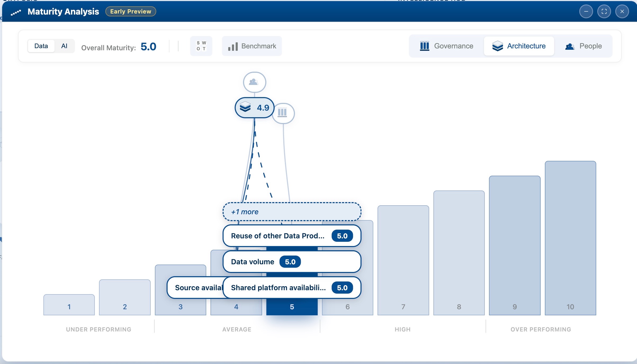Click the People node circle above chart

[254, 82]
